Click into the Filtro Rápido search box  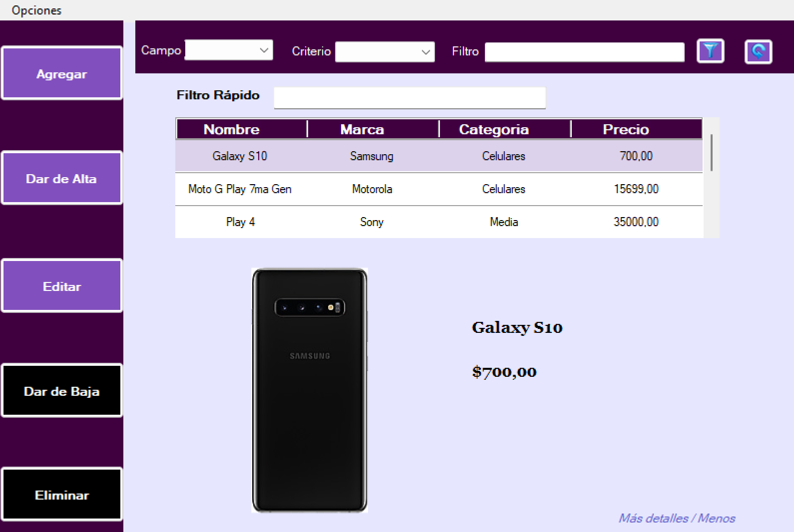(409, 98)
